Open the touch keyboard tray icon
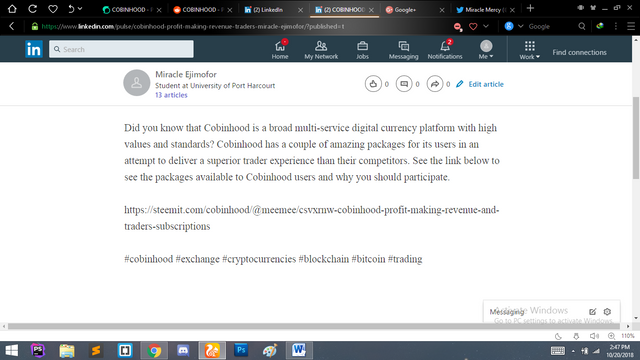The height and width of the screenshot is (360, 640). pos(558,351)
